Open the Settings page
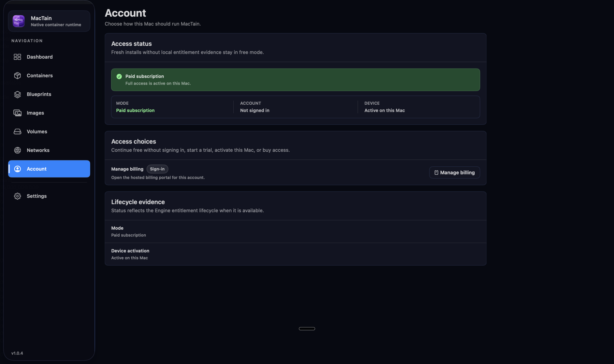 click(x=49, y=196)
